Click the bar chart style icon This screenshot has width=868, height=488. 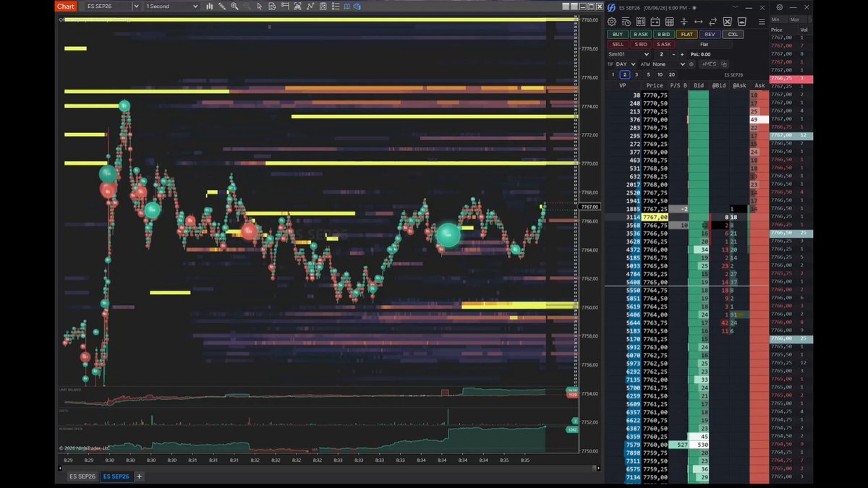tap(210, 7)
